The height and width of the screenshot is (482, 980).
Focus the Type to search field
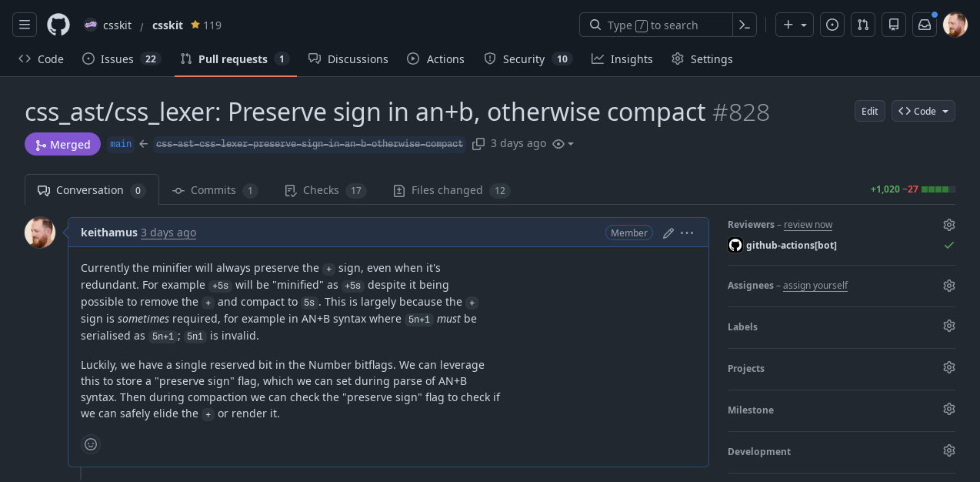pyautogui.click(x=655, y=25)
